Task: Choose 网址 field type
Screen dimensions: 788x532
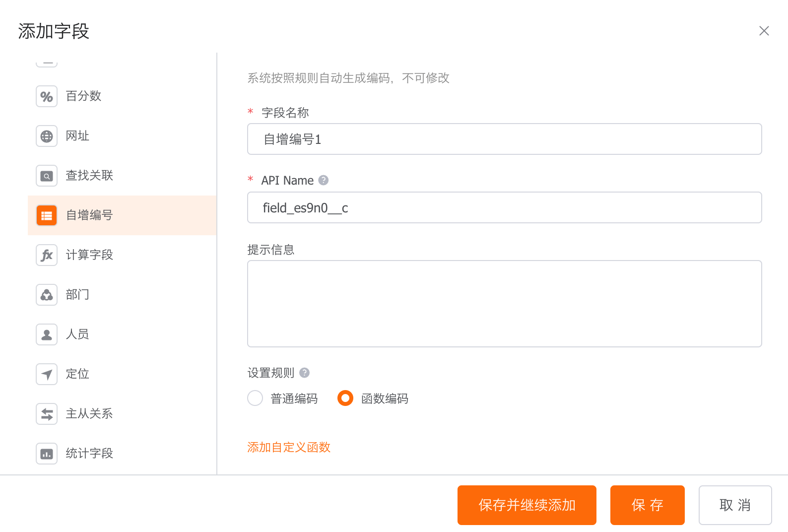Action: click(x=122, y=136)
